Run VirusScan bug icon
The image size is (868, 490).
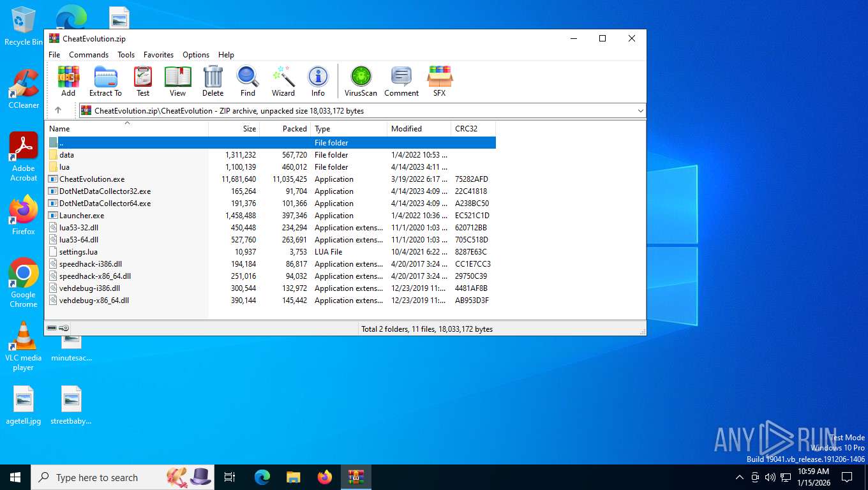coord(361,81)
